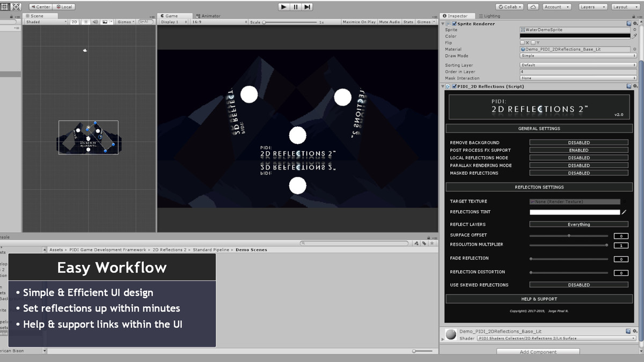The height and width of the screenshot is (362, 644).
Task: Open the Shader selection dropdown
Action: coord(556,338)
